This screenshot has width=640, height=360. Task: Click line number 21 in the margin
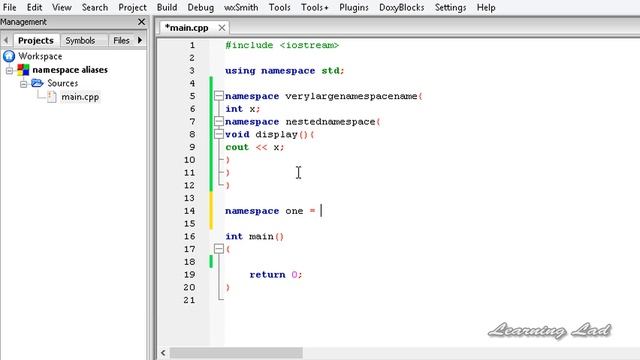pos(189,300)
